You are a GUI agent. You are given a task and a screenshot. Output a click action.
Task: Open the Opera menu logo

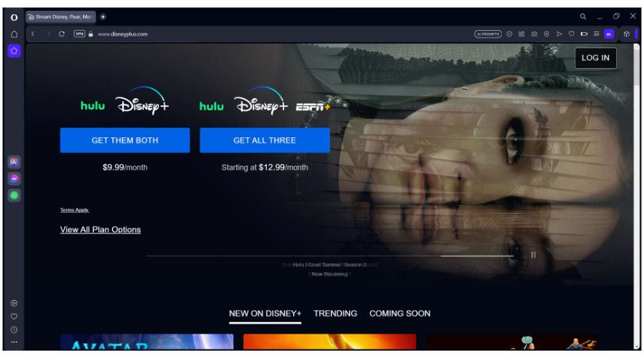tap(14, 17)
